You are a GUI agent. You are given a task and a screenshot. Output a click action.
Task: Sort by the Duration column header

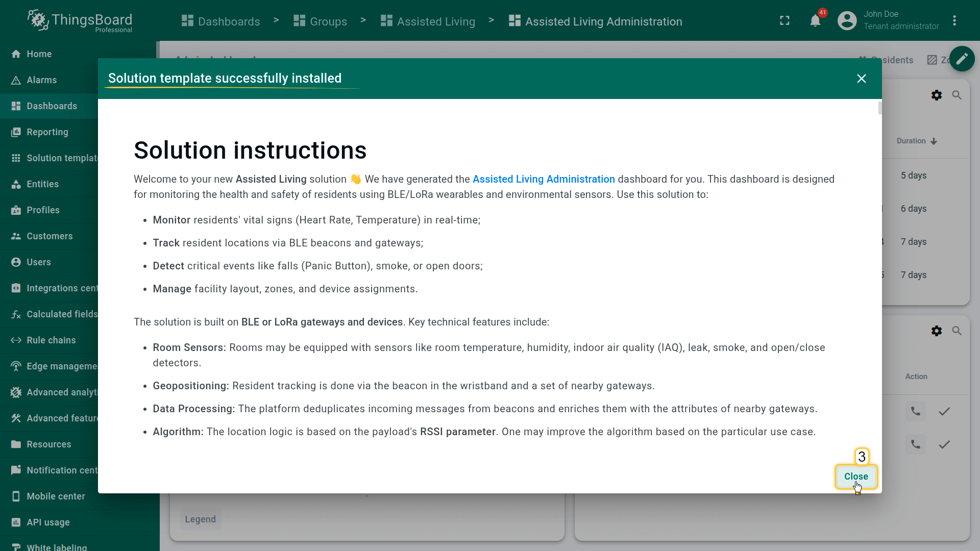point(911,141)
